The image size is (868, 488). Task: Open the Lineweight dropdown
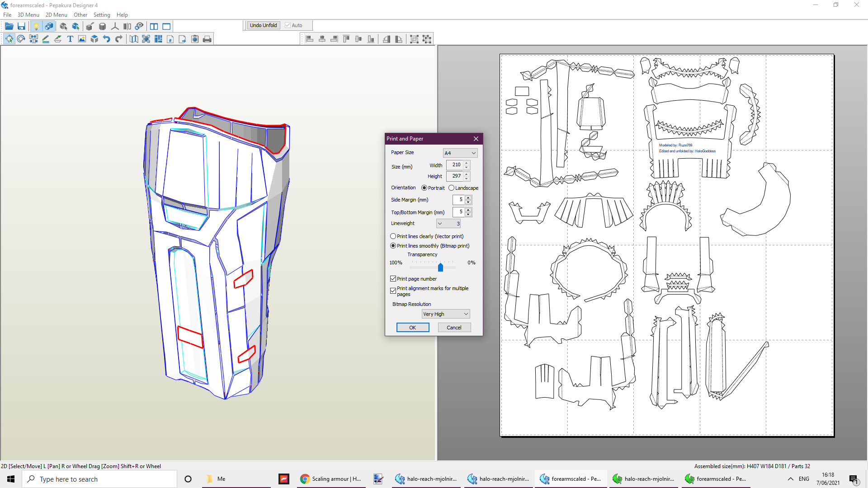coord(448,224)
